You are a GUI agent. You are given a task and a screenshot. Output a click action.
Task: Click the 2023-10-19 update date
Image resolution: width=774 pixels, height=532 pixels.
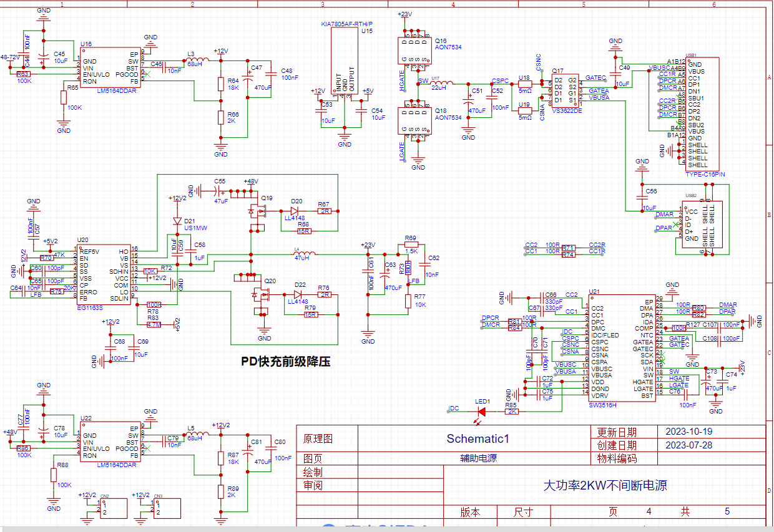pos(688,432)
